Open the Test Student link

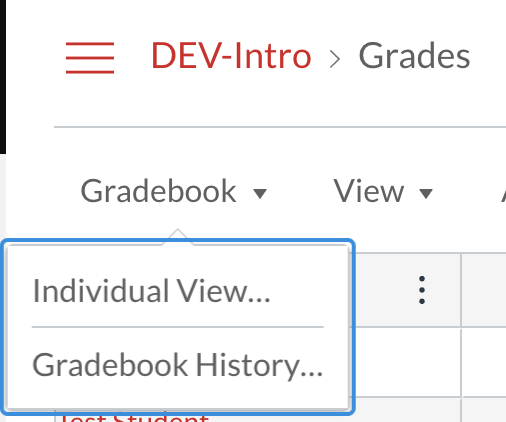pyautogui.click(x=134, y=419)
